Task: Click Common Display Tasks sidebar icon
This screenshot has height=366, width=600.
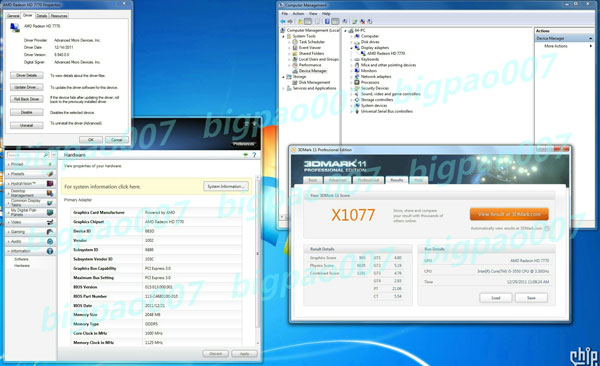Action: [50, 203]
